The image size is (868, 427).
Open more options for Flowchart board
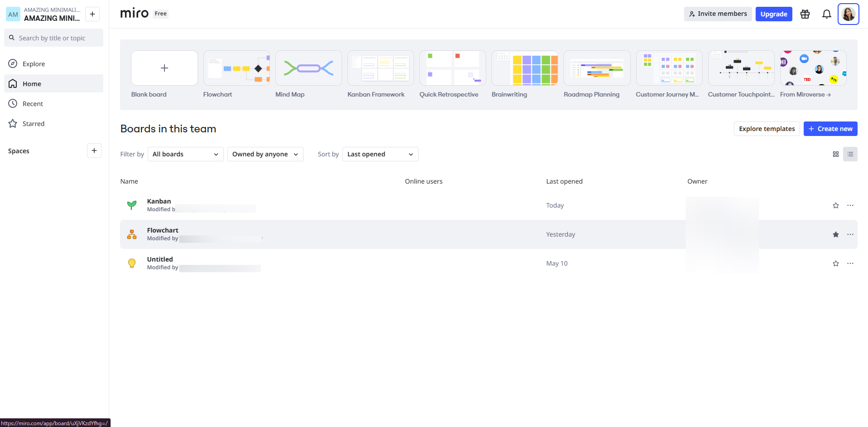pos(850,234)
